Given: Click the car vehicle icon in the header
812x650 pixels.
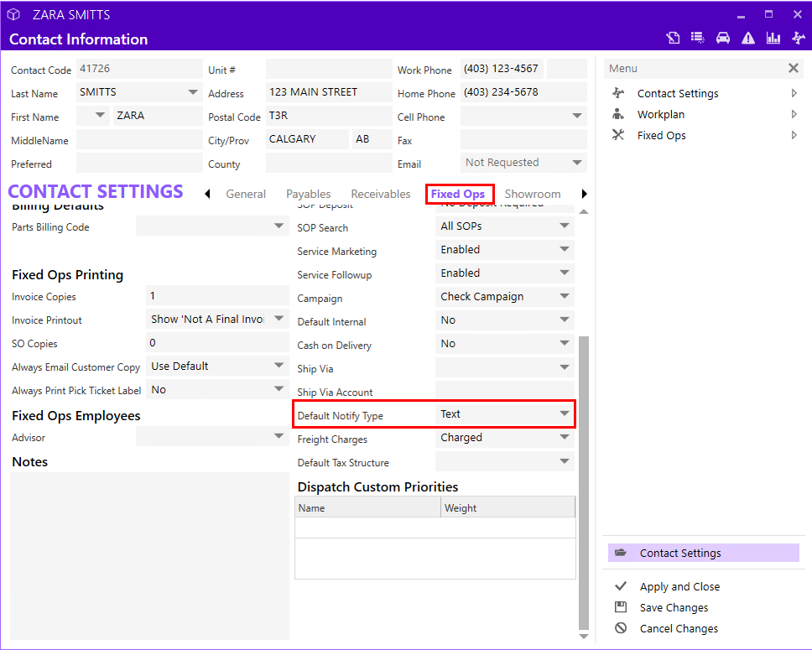Looking at the screenshot, I should coord(723,38).
